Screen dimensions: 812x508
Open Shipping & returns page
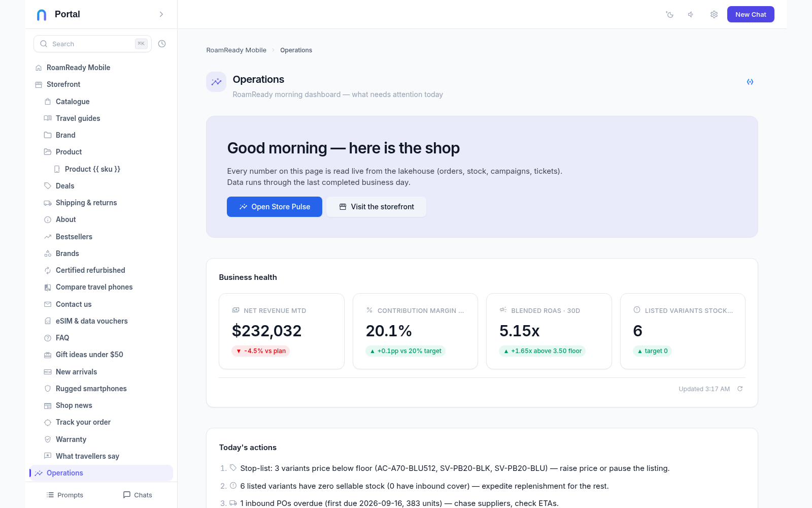pos(106,203)
